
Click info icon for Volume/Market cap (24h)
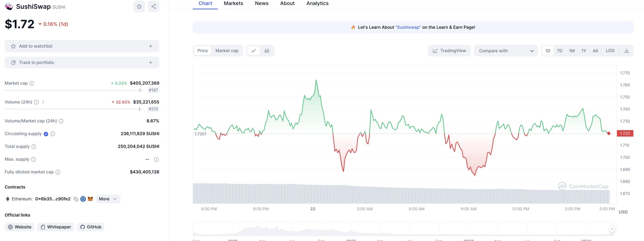(x=61, y=121)
